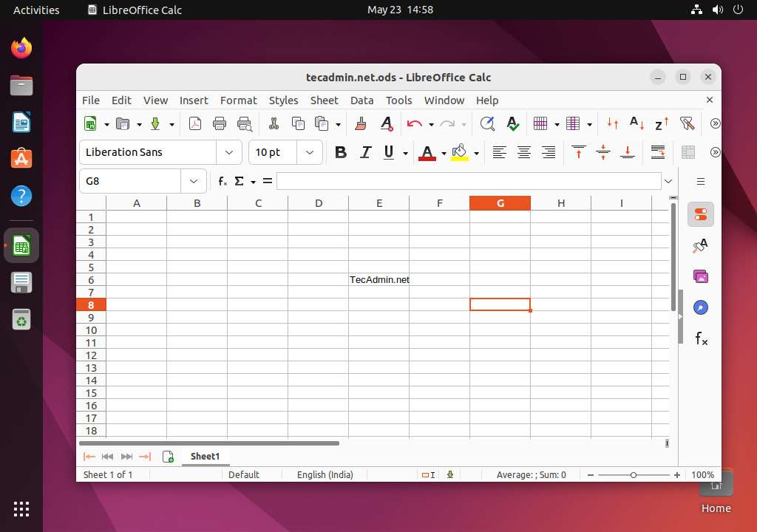757x532 pixels.
Task: Pick the highlighting color swatch
Action: click(461, 152)
